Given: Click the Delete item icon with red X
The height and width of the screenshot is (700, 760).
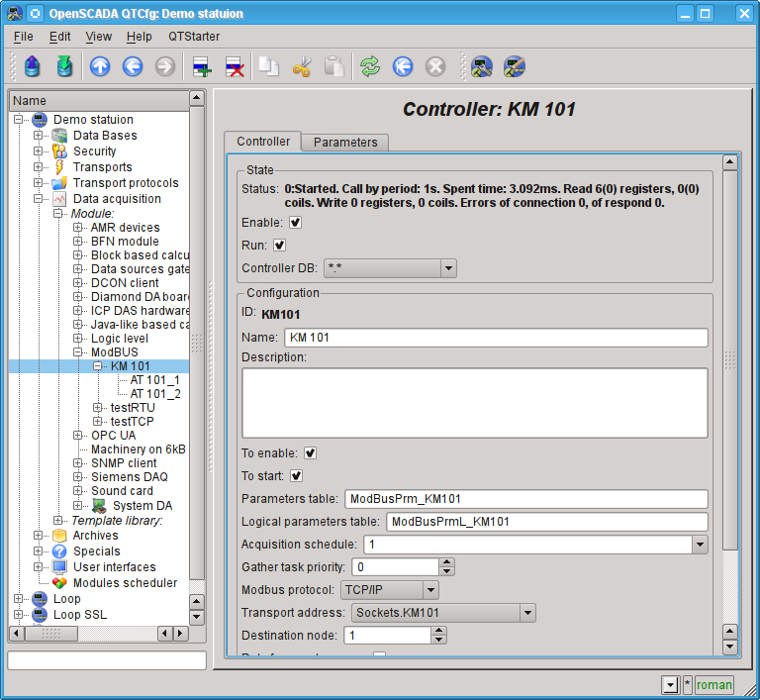Looking at the screenshot, I should (x=235, y=66).
